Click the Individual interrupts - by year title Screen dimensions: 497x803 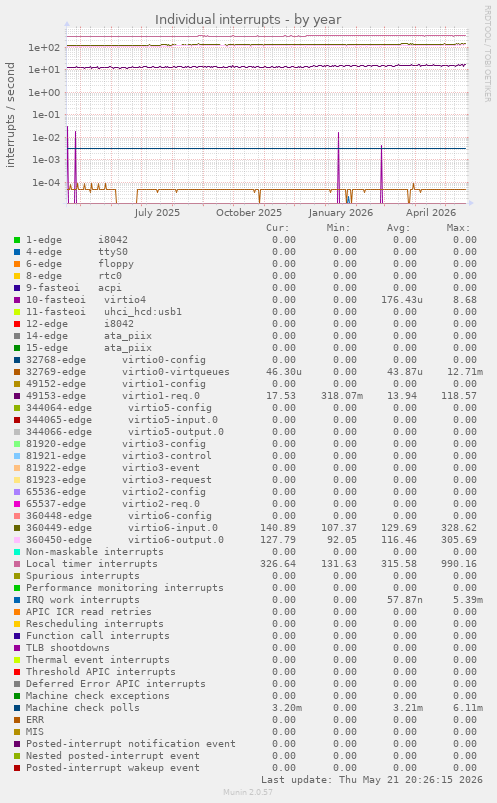pos(248,19)
